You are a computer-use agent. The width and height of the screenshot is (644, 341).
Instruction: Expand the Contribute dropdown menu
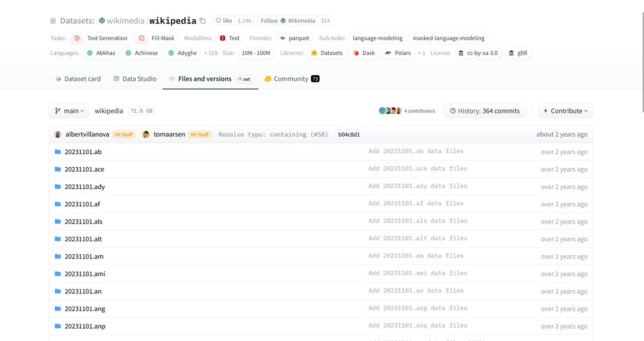565,111
